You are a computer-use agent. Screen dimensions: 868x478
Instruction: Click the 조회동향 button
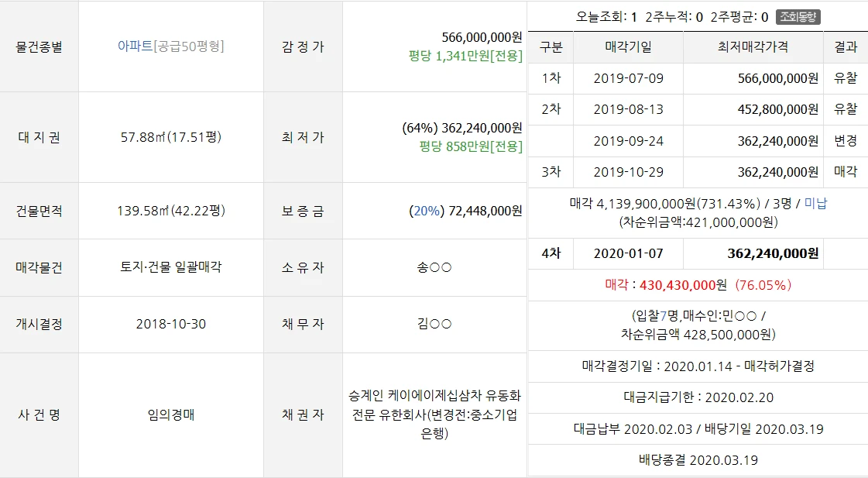tap(798, 16)
